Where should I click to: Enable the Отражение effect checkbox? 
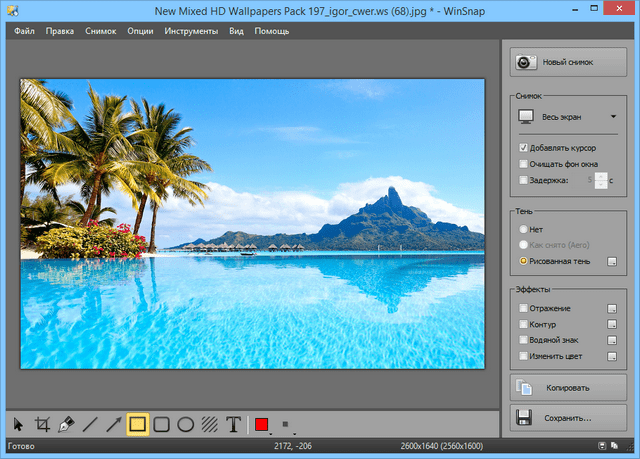524,310
